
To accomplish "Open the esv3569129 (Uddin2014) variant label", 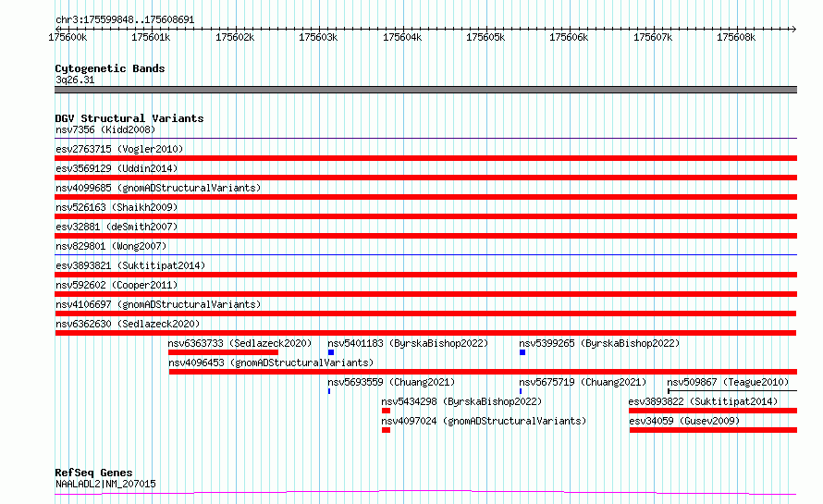I will coord(117,168).
